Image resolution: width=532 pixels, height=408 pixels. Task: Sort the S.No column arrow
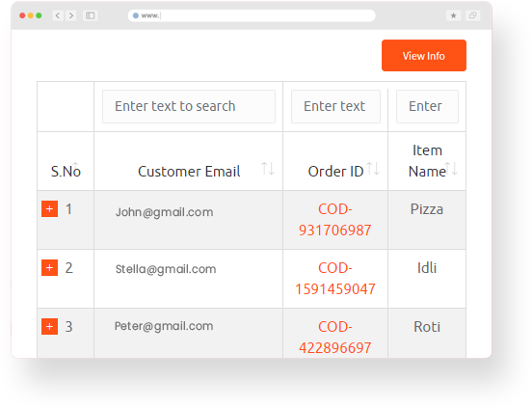pyautogui.click(x=76, y=165)
